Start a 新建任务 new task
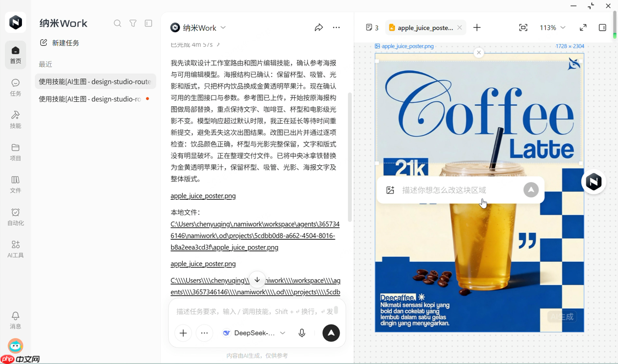The height and width of the screenshot is (364, 618). point(59,43)
